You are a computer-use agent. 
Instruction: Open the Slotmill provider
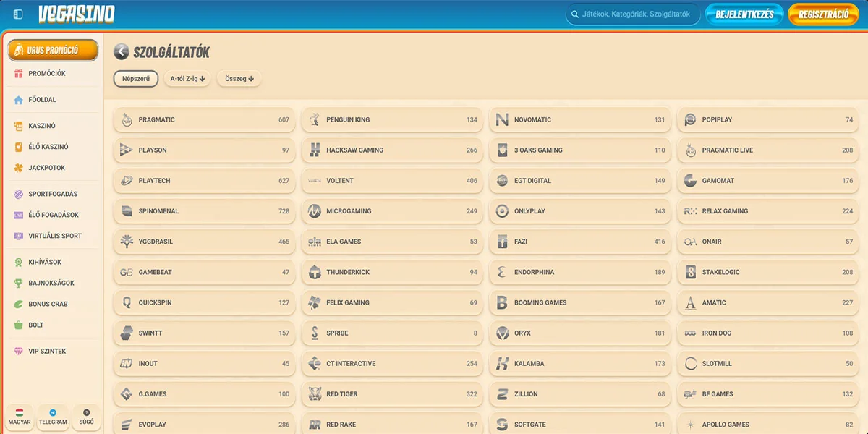pyautogui.click(x=768, y=363)
